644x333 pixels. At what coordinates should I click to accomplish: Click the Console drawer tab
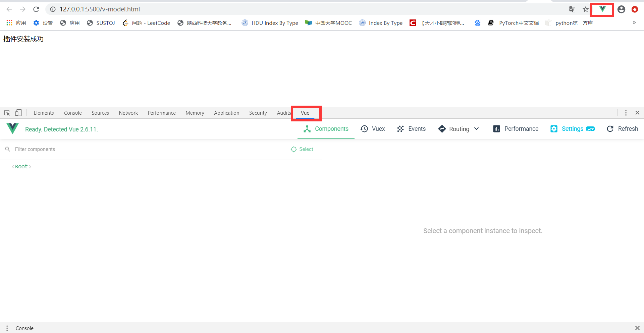click(x=24, y=328)
